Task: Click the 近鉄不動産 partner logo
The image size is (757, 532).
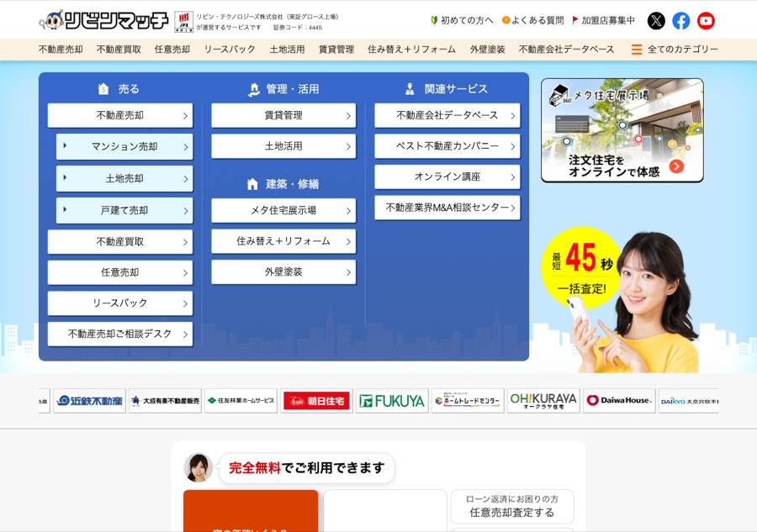Action: 89,401
